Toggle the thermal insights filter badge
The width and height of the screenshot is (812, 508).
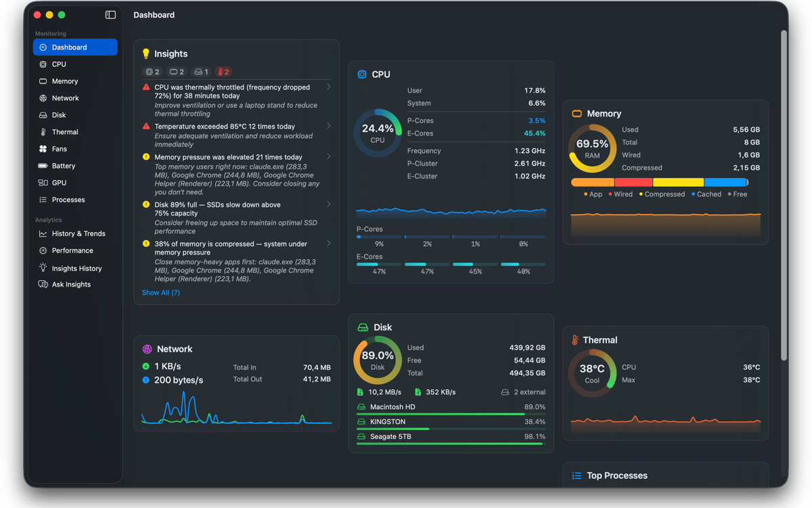(223, 72)
